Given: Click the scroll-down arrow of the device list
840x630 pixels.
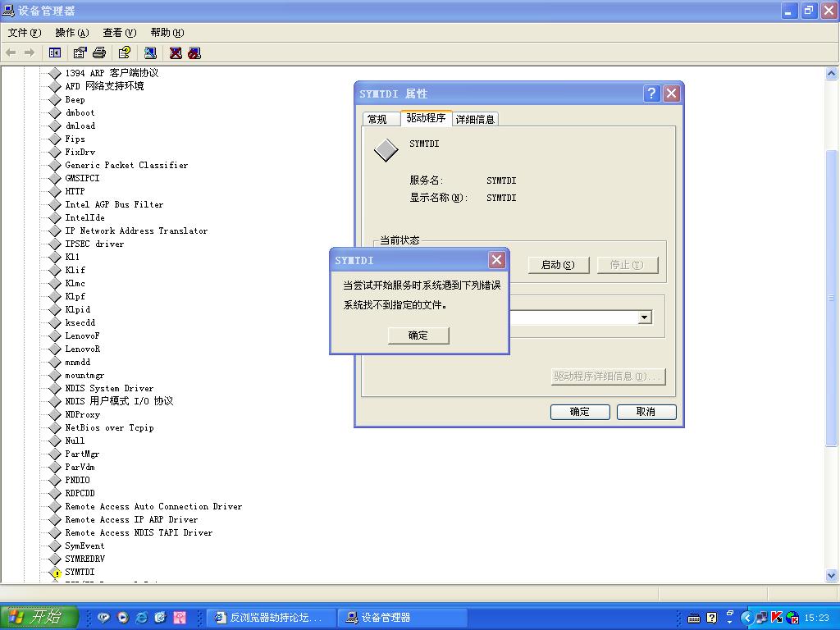Looking at the screenshot, I should (x=832, y=576).
